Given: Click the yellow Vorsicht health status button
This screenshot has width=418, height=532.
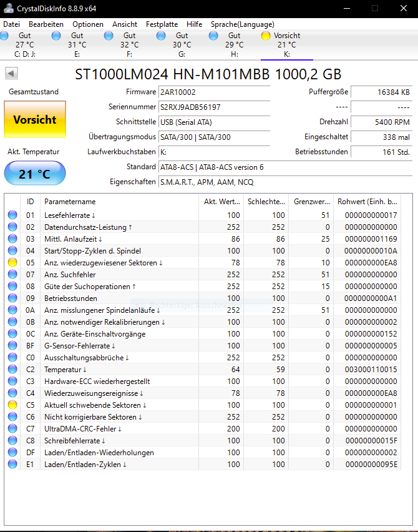Looking at the screenshot, I should [x=35, y=119].
